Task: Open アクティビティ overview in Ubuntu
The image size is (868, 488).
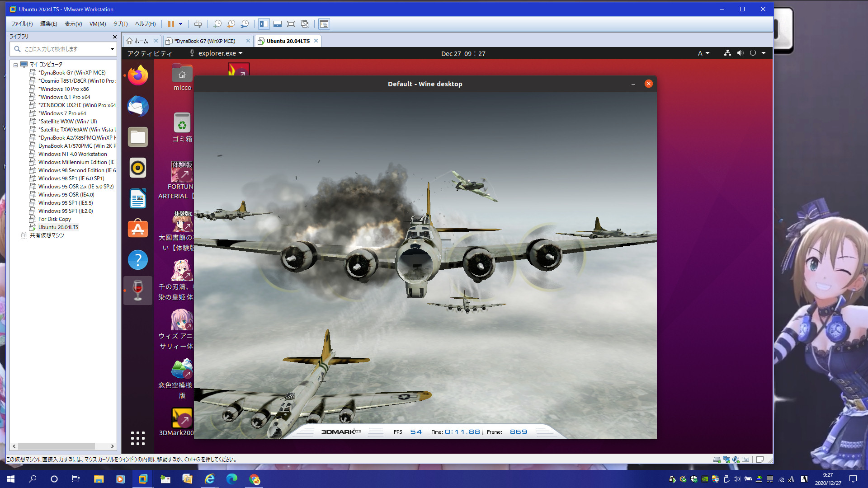Action: (150, 53)
